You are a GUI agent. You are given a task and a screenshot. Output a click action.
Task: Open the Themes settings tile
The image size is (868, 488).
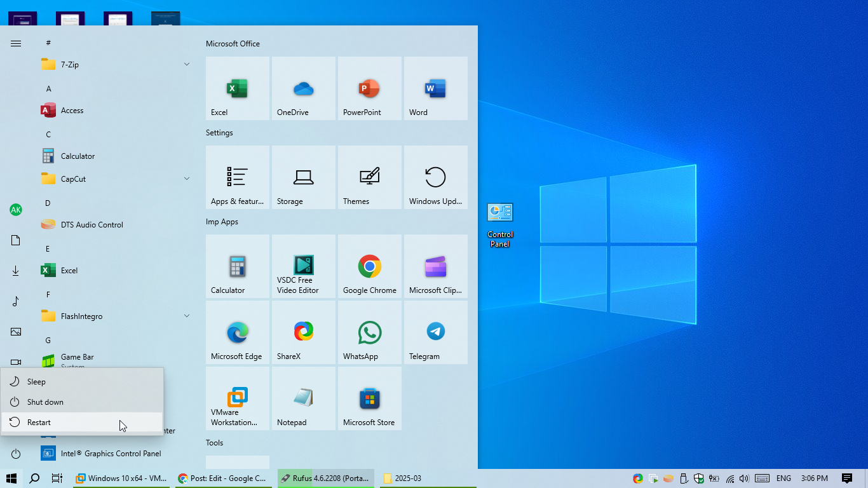[370, 177]
